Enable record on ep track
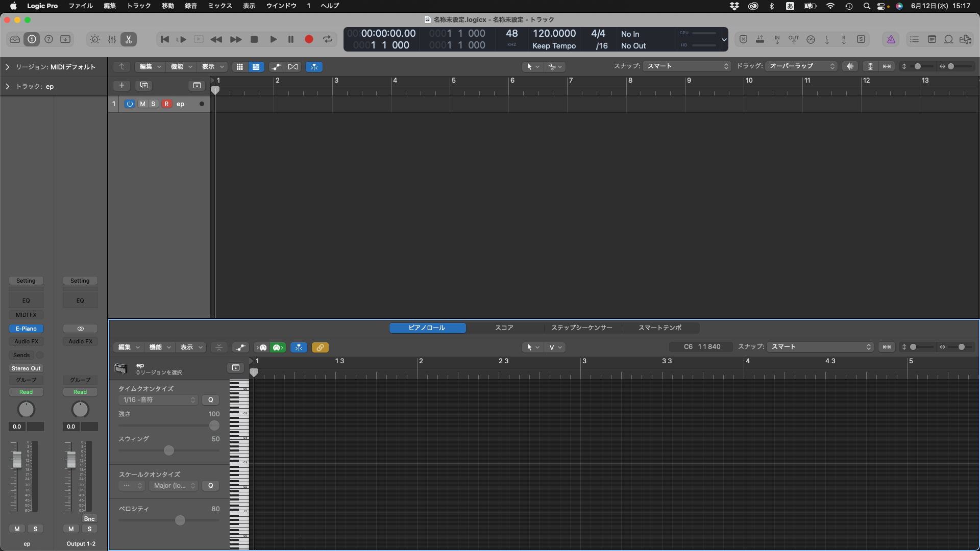 coord(166,104)
